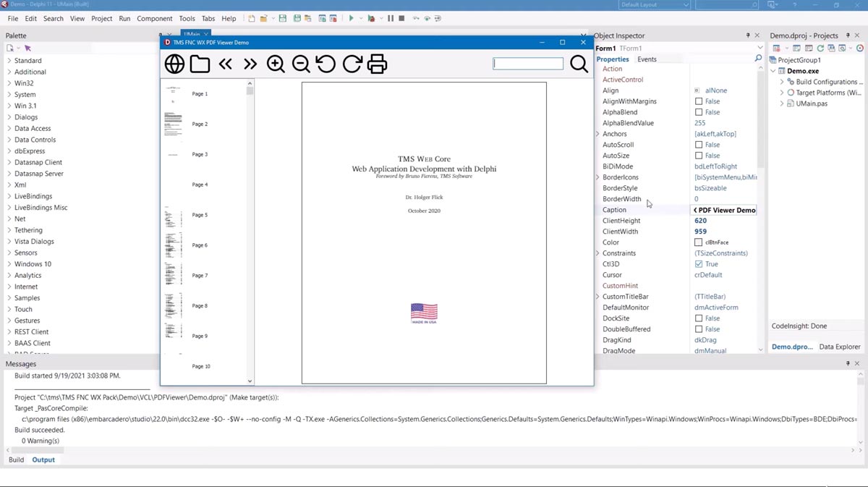Switch to the Events tab
The width and height of the screenshot is (868, 487).
(647, 59)
